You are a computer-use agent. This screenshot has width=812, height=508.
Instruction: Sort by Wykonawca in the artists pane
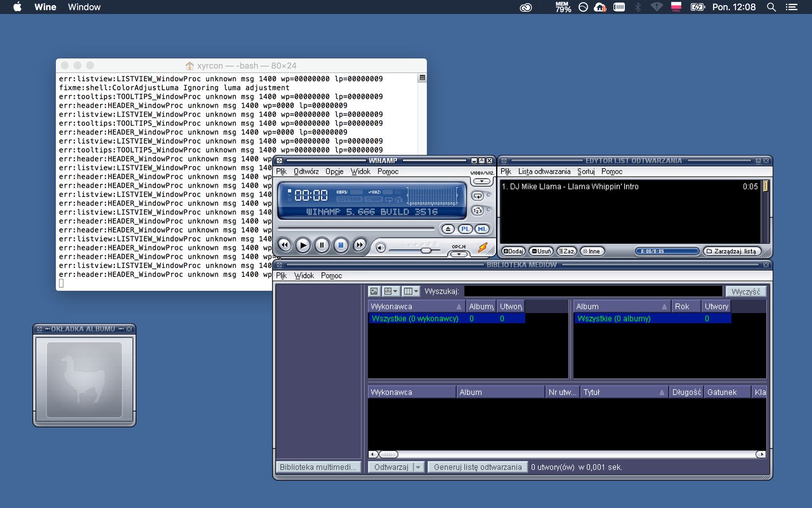pos(417,307)
